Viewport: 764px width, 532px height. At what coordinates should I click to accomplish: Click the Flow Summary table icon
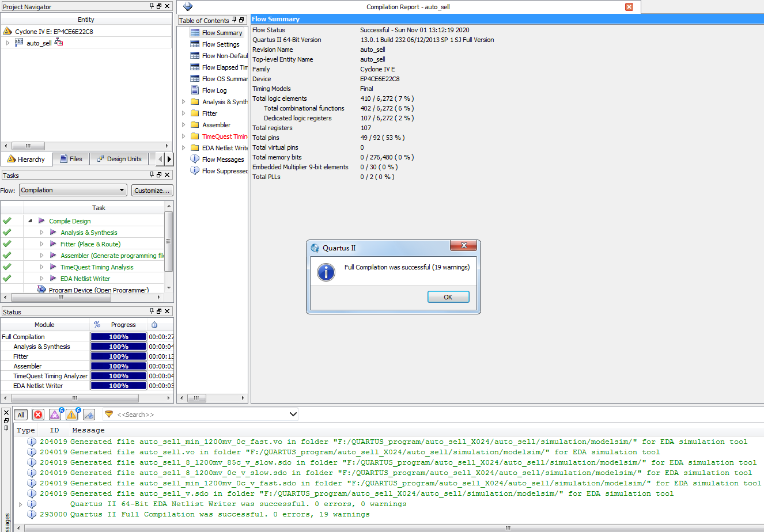195,33
